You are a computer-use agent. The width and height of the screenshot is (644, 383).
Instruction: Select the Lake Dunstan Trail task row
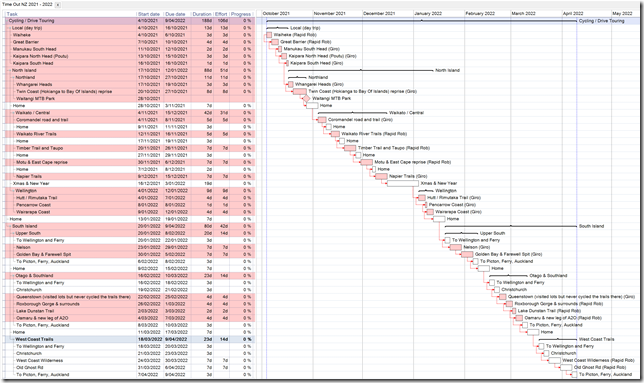tap(130, 311)
